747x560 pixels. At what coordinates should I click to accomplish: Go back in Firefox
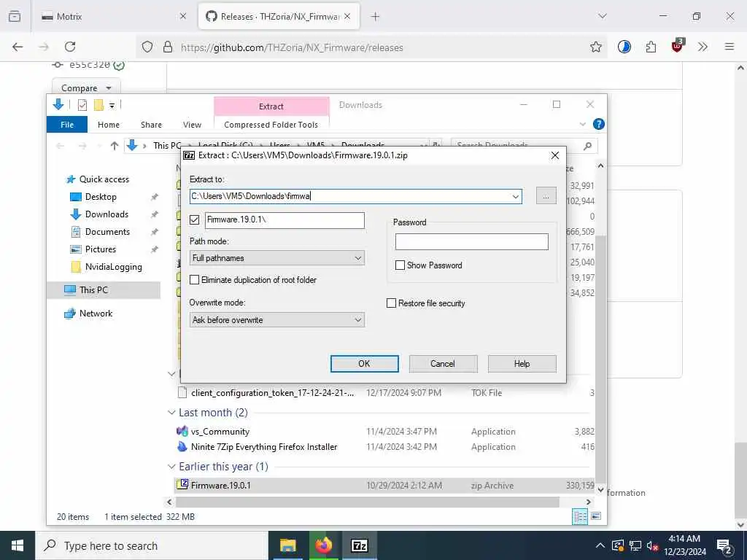coord(18,47)
